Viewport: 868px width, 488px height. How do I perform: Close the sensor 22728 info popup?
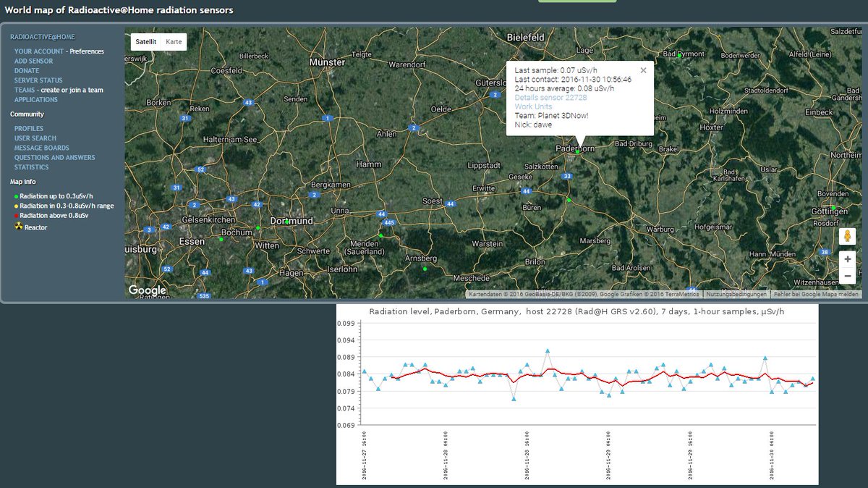[x=644, y=70]
